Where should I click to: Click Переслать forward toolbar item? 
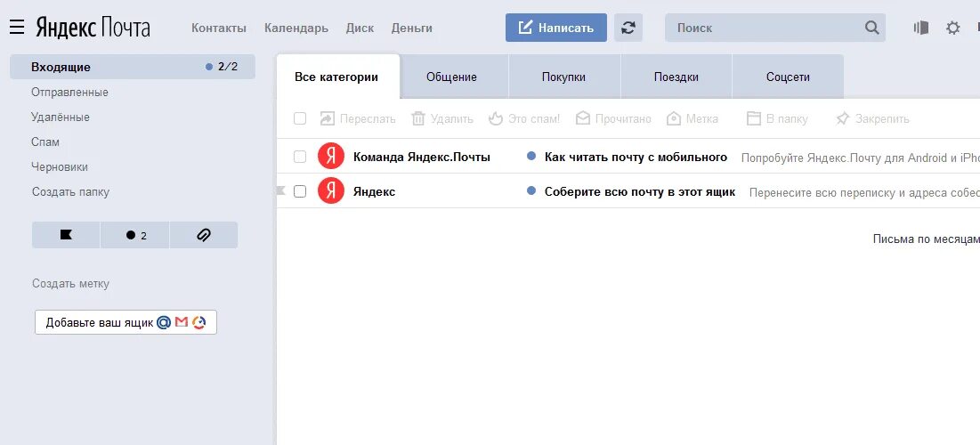[358, 118]
